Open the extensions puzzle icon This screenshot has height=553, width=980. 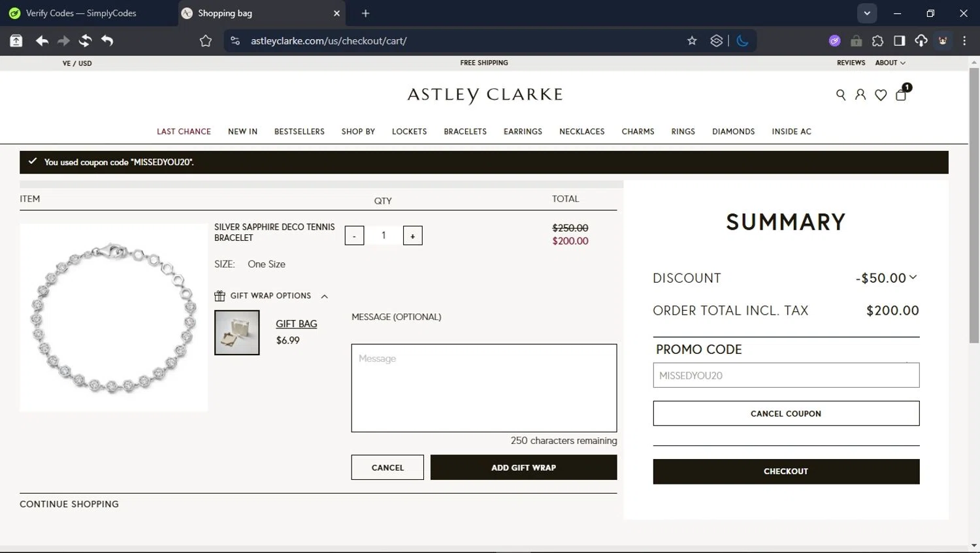(877, 40)
